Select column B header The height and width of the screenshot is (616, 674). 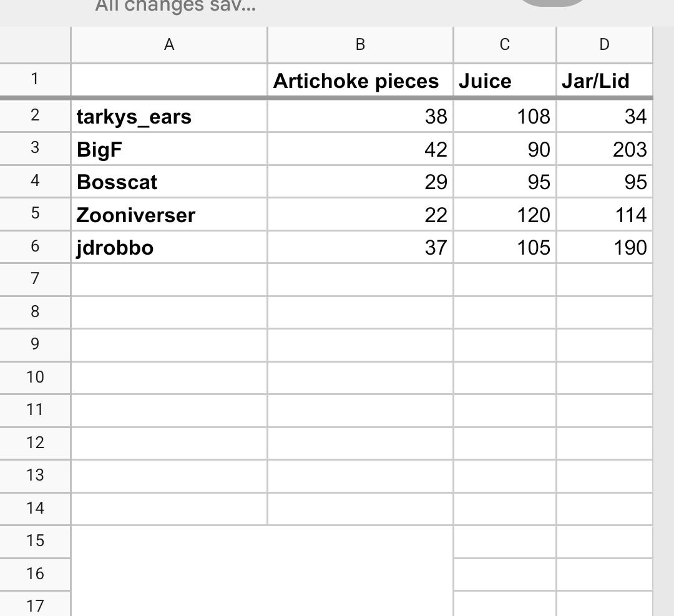coord(360,44)
